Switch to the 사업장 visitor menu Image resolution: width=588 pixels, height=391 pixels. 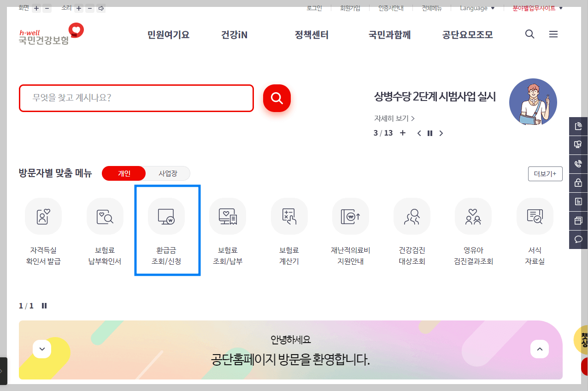click(168, 173)
